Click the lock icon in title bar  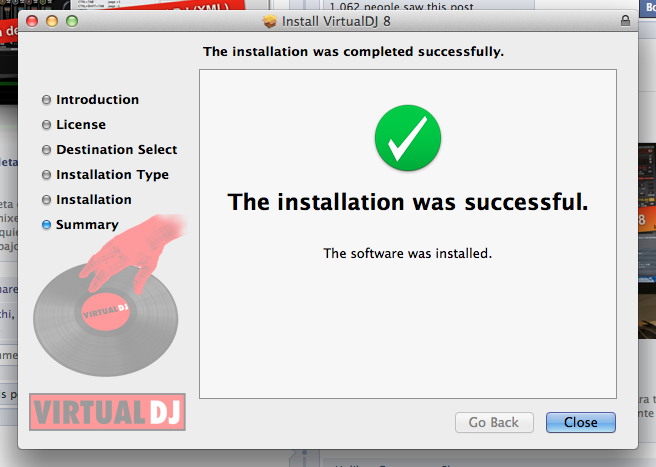[625, 21]
